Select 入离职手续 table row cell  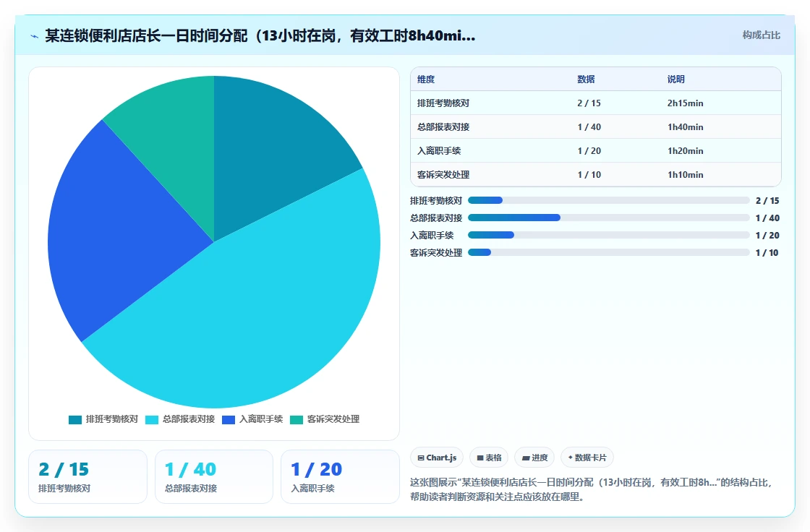coord(439,151)
